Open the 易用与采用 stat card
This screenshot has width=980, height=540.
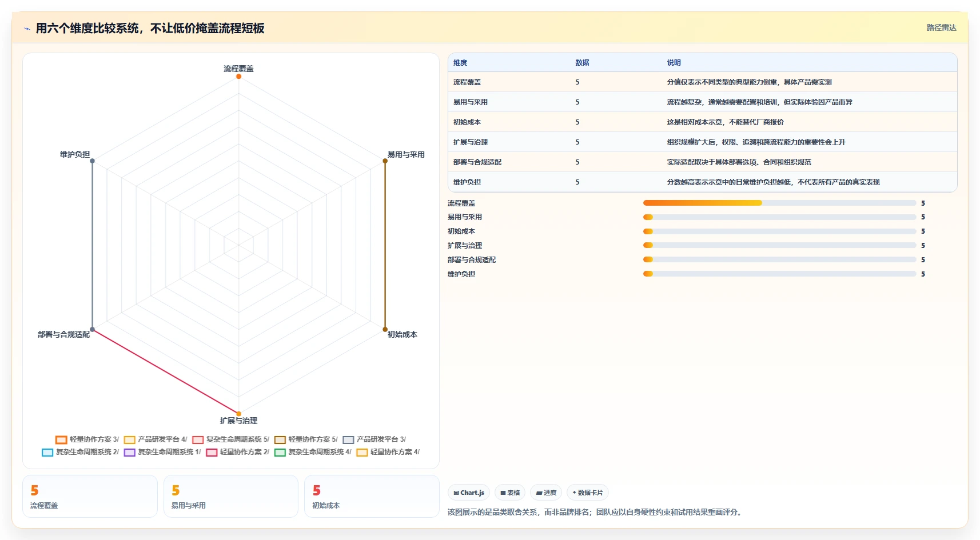click(x=231, y=497)
